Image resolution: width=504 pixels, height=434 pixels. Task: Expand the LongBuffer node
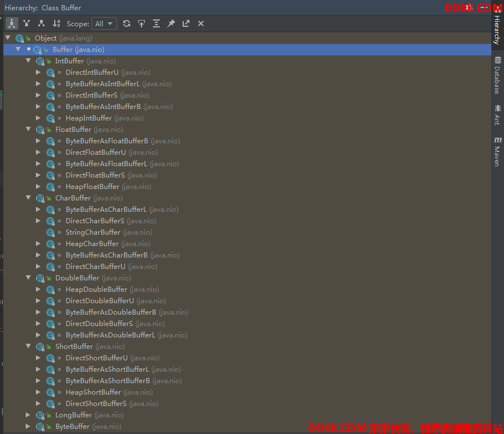tap(28, 415)
